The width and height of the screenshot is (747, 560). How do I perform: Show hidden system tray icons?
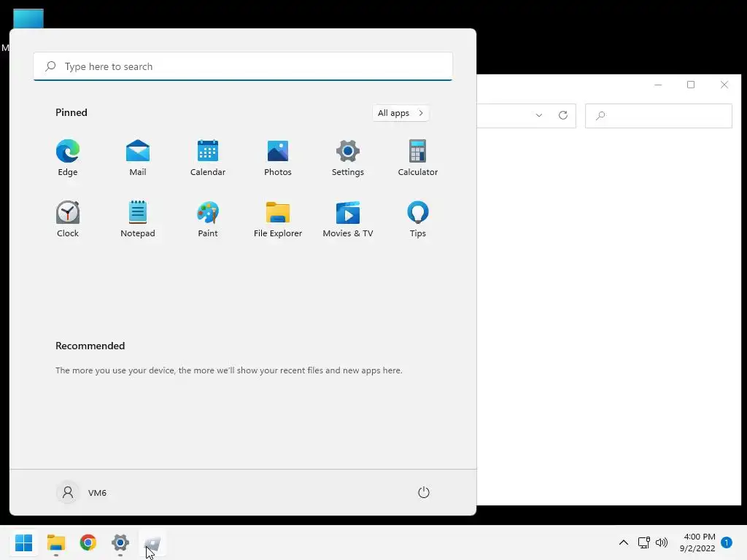point(623,542)
